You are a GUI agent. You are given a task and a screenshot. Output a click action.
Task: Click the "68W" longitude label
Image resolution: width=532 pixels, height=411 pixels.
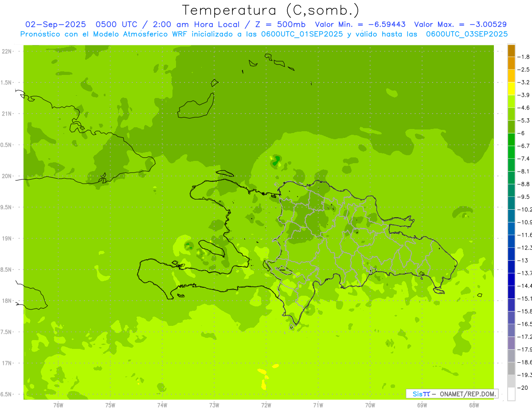(474, 405)
